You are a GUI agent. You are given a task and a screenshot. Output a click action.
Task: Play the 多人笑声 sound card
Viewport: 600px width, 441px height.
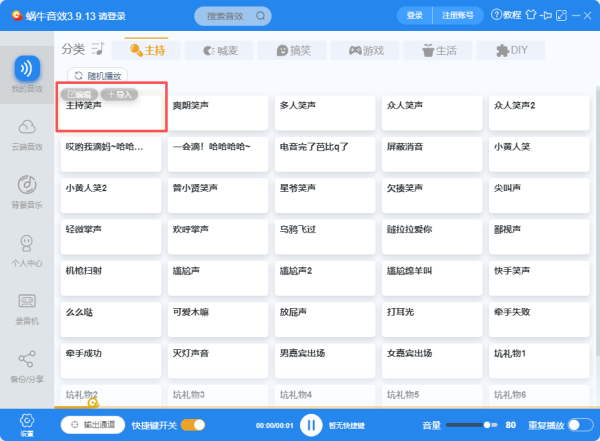(x=325, y=113)
